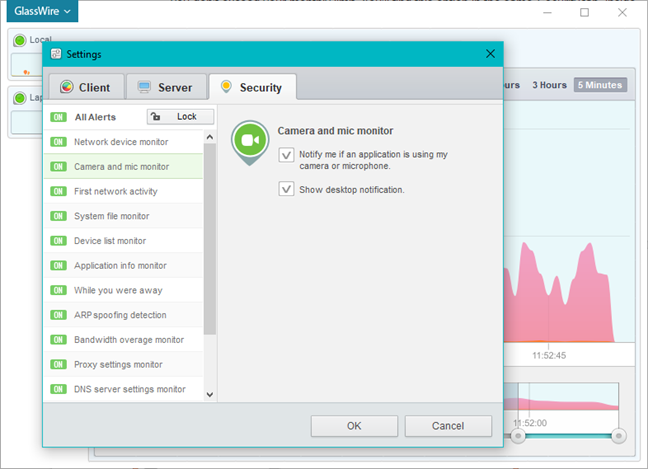This screenshot has width=648, height=469.
Task: Toggle Camera and mic monitor ON switch
Action: click(58, 167)
